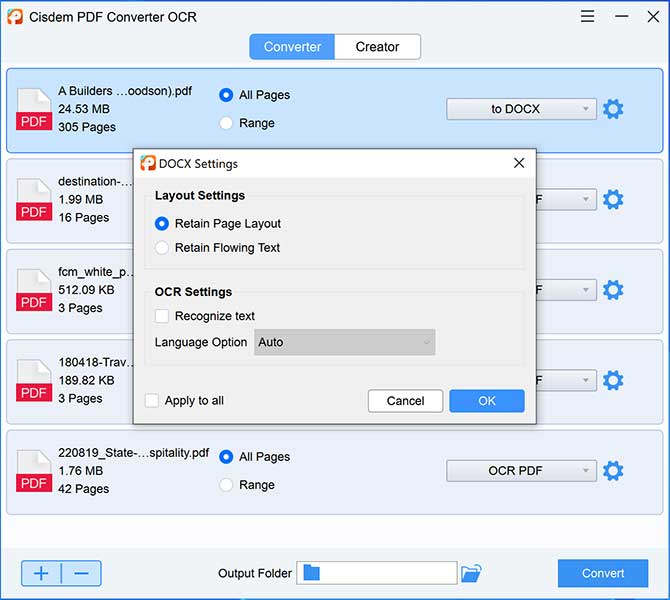Enable the Recognize text checkbox
Screen dimensions: 670x600
coord(162,316)
